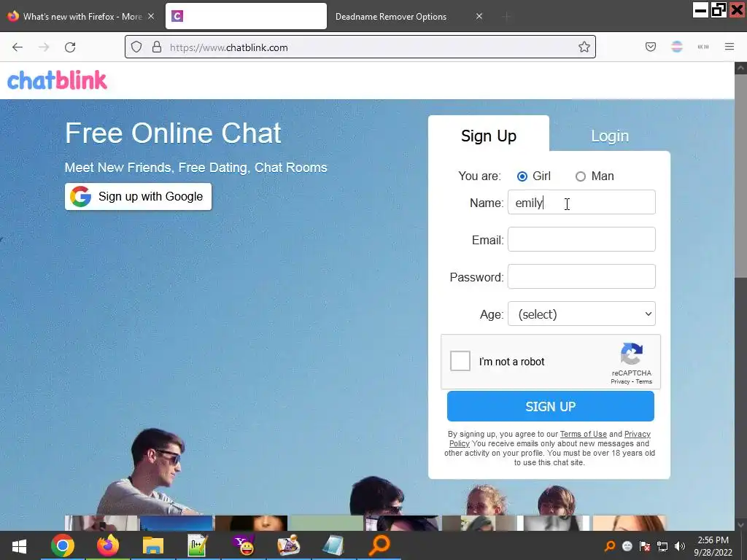Open a new tab with the plus icon

(506, 17)
